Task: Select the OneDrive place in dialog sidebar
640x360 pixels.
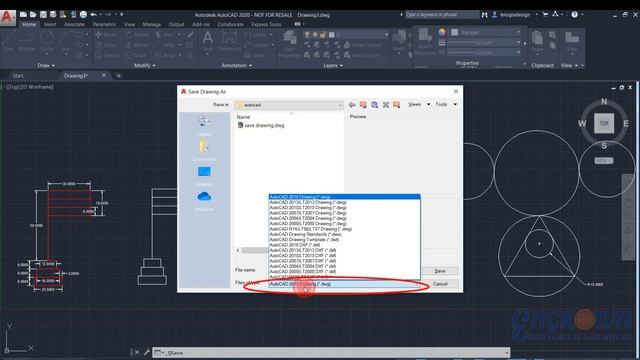Action: [204, 201]
